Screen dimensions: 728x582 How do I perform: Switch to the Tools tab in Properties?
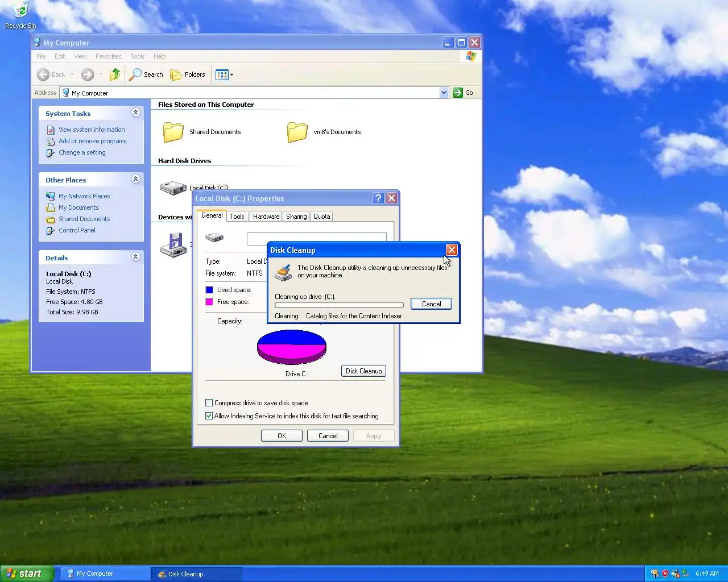[237, 217]
